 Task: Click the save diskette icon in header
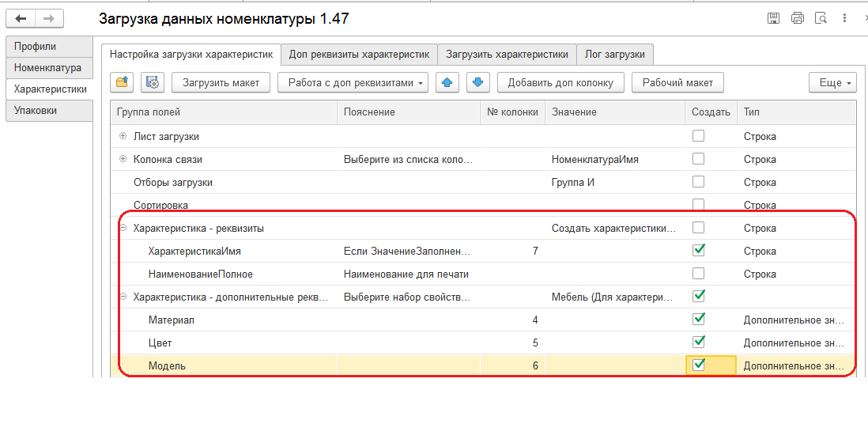774,18
